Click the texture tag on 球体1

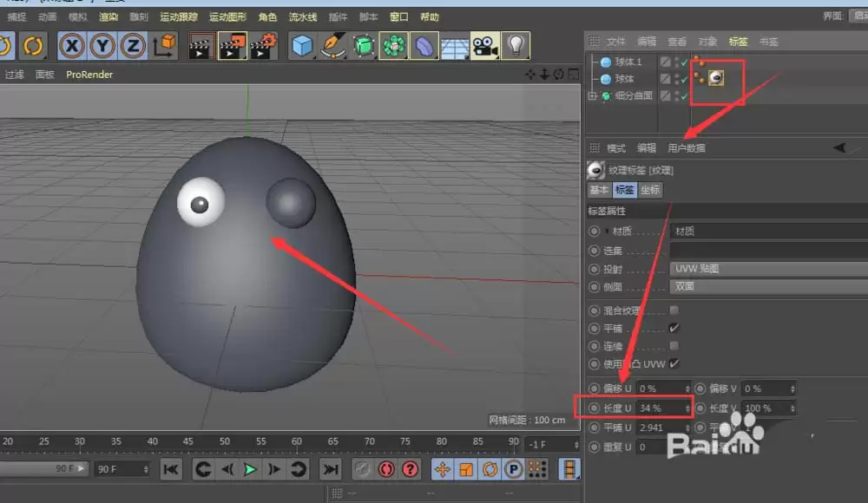(x=717, y=78)
